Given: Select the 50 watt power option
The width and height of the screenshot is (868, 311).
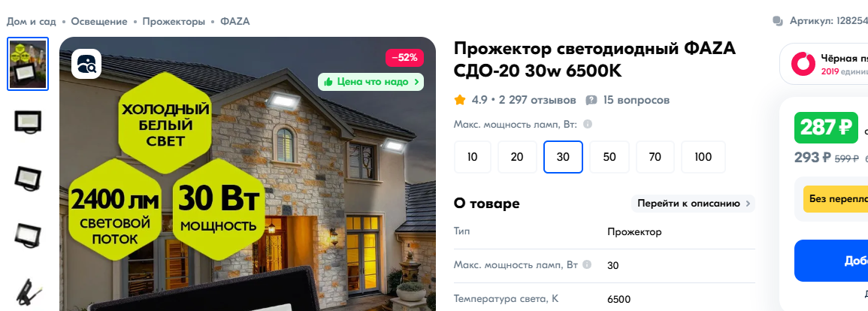Looking at the screenshot, I should [x=609, y=157].
